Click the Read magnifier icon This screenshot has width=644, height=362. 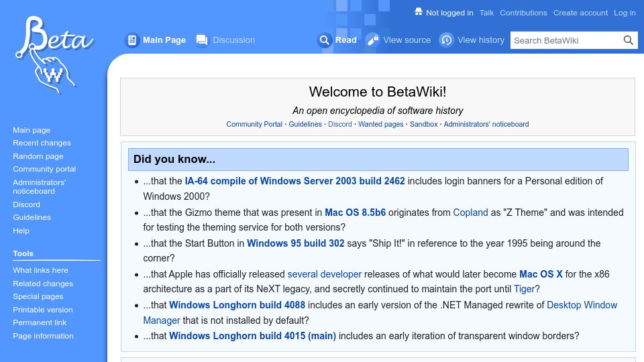pyautogui.click(x=325, y=40)
